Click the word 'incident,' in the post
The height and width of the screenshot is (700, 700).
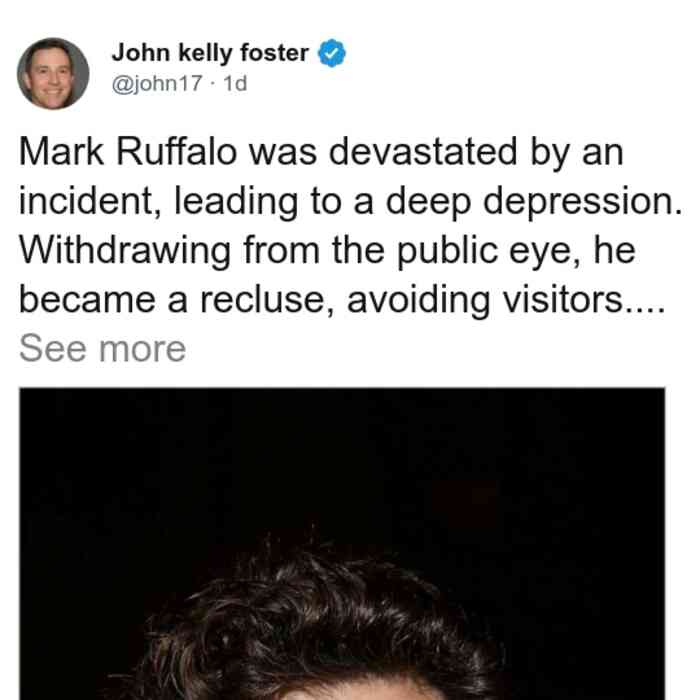pyautogui.click(x=90, y=201)
